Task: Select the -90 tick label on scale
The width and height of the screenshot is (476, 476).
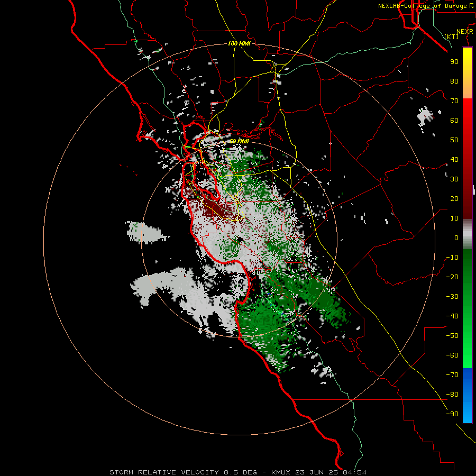Action: point(452,414)
